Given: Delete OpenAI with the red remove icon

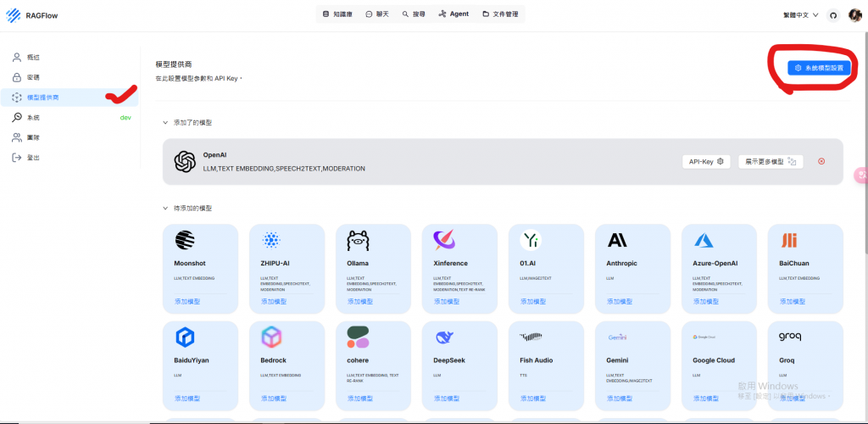Looking at the screenshot, I should (x=821, y=162).
